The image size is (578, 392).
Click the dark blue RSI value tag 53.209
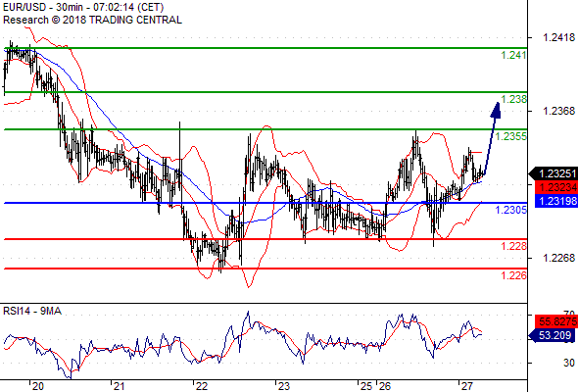[552, 335]
